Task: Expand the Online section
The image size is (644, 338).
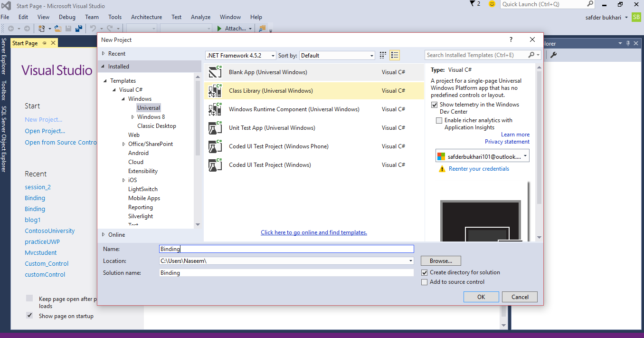Action: coord(104,234)
